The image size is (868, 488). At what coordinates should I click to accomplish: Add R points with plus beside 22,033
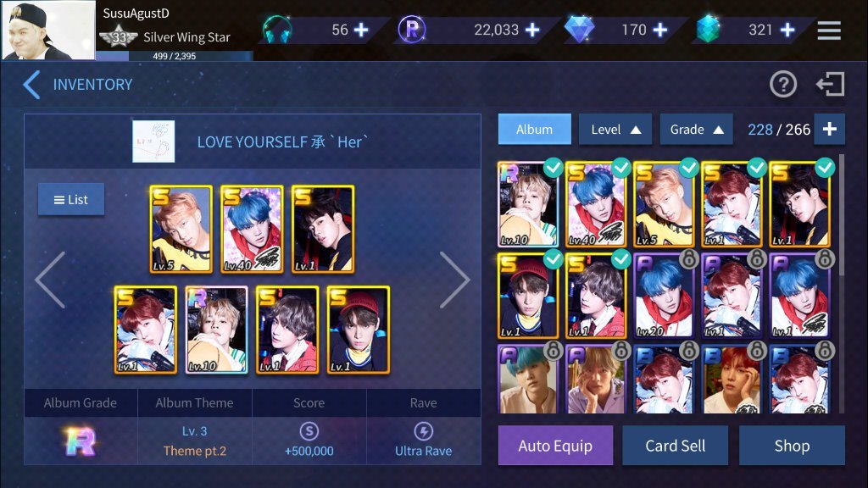(532, 30)
